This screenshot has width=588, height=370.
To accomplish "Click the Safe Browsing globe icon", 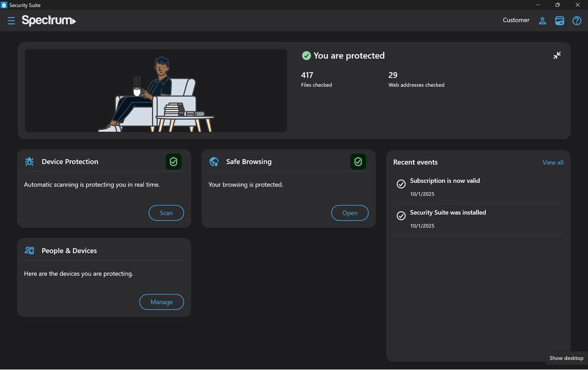I will pos(214,162).
